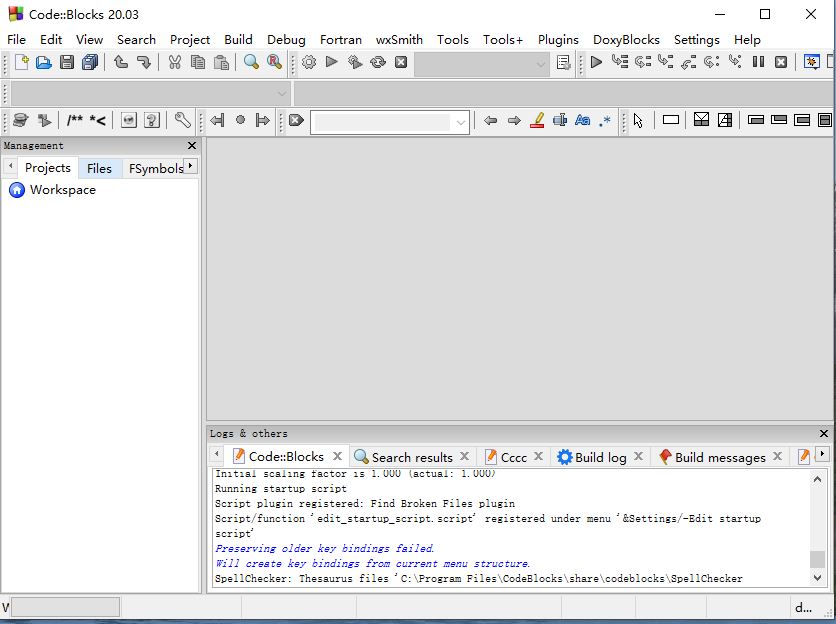
Task: Open Replace with the red R magnifier
Action: click(x=274, y=62)
